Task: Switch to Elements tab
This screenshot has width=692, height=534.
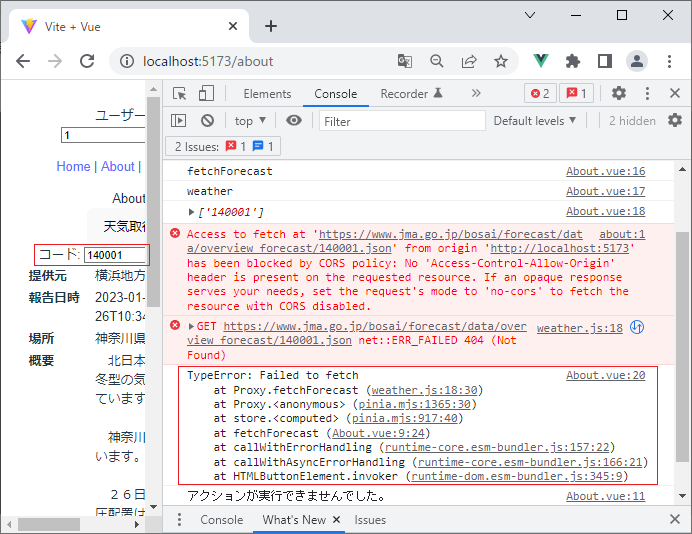Action: (267, 94)
